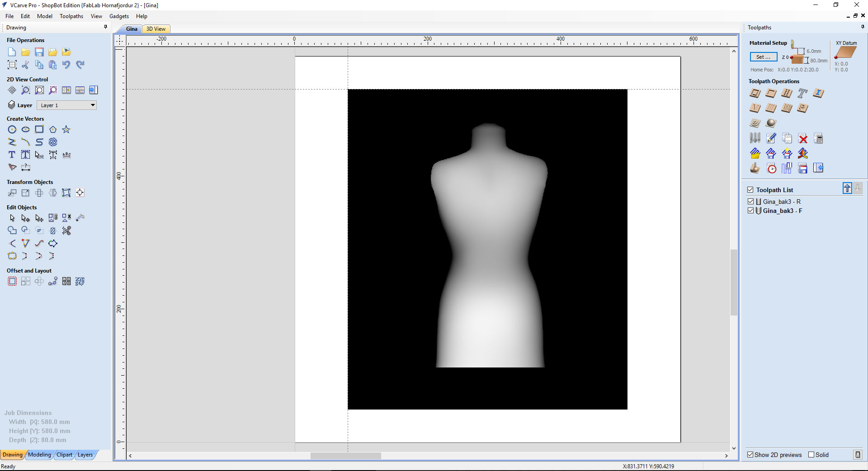Click the Delete toolpath red X icon
The height and width of the screenshot is (471, 868).
(802, 138)
